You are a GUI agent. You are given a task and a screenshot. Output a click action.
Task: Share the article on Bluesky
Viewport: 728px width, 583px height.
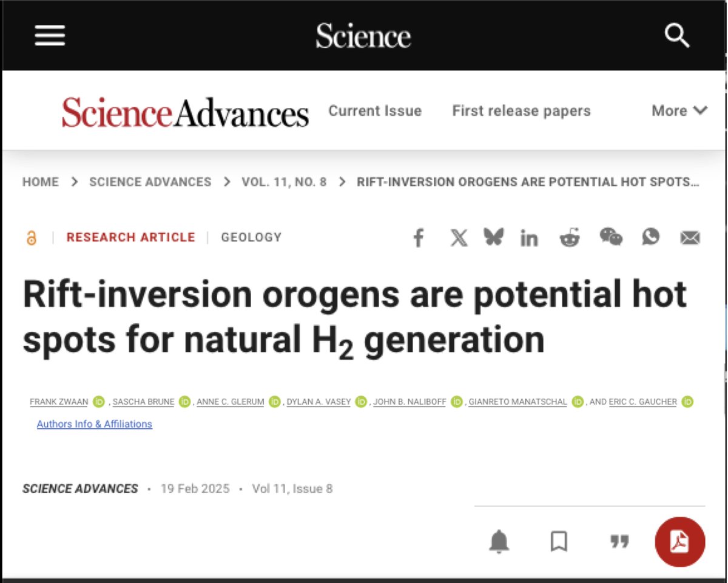coord(493,238)
